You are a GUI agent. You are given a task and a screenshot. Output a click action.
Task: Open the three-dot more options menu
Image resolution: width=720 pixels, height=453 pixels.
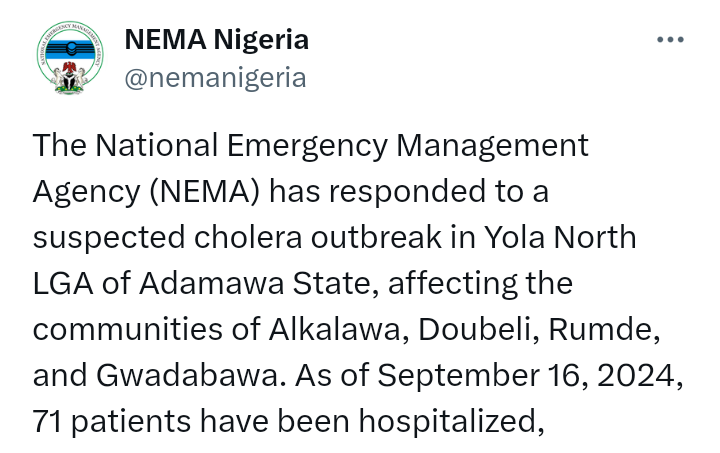669,41
